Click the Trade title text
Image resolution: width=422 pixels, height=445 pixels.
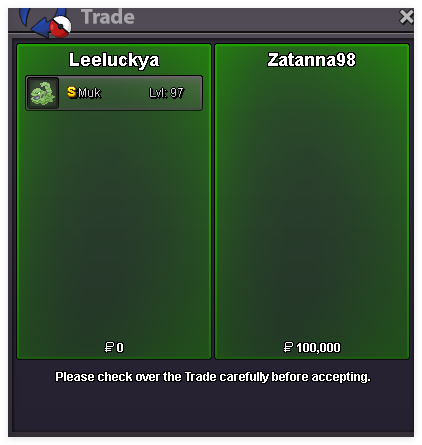click(108, 17)
